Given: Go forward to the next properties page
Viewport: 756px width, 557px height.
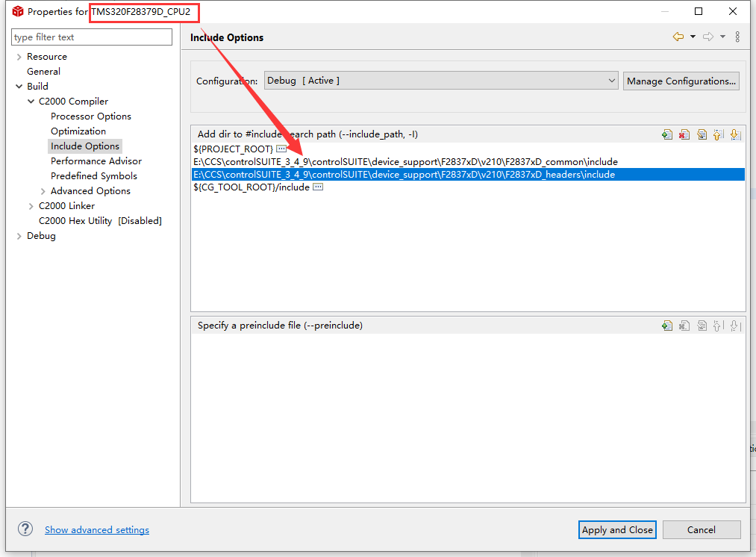Looking at the screenshot, I should tap(707, 37).
